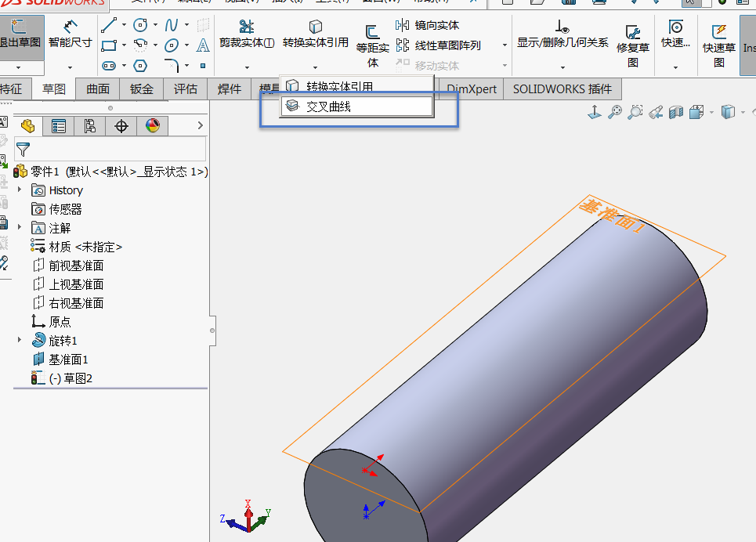Screen dimensions: 756x542
Task: Switch to the DimXpert tab
Action: click(471, 89)
